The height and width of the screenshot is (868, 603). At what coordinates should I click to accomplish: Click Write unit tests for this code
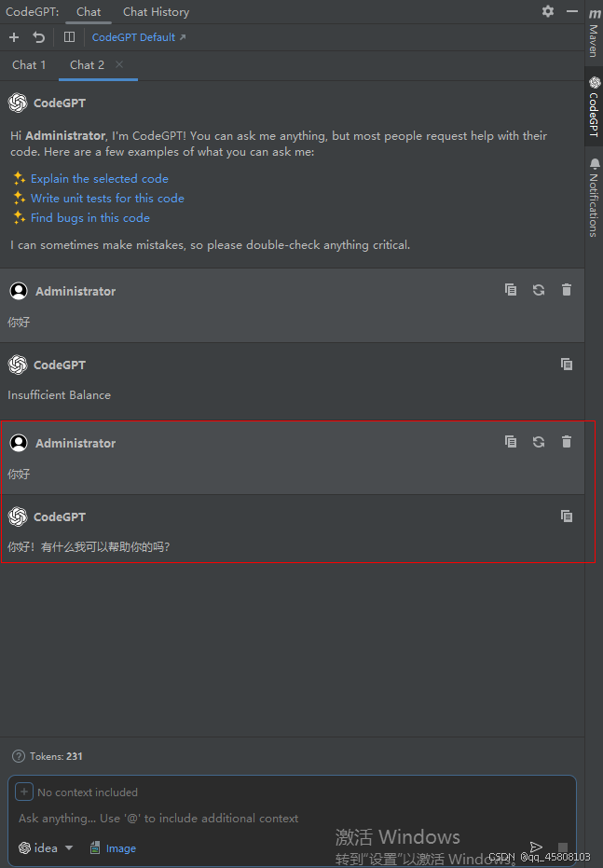107,198
